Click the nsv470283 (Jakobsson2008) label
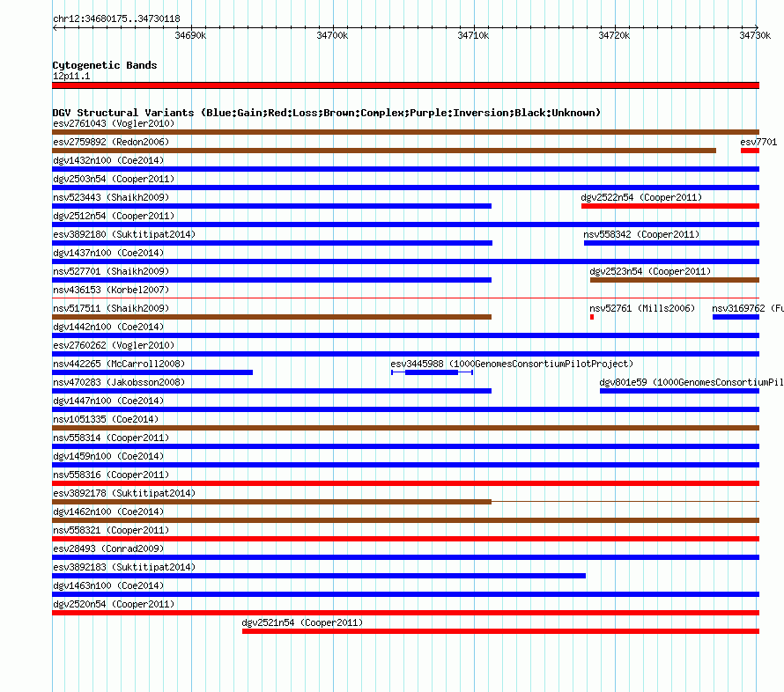This screenshot has height=692, width=784. (119, 382)
